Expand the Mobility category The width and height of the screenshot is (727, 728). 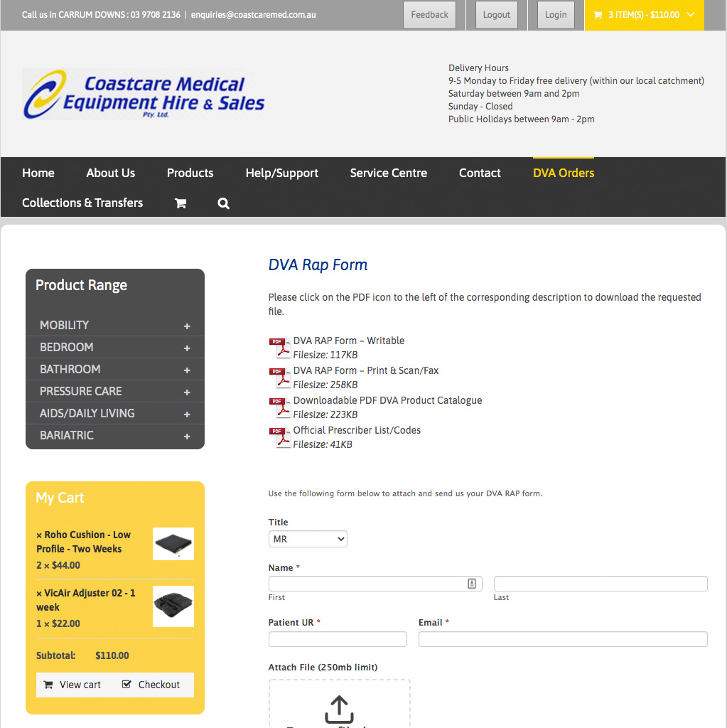187,326
